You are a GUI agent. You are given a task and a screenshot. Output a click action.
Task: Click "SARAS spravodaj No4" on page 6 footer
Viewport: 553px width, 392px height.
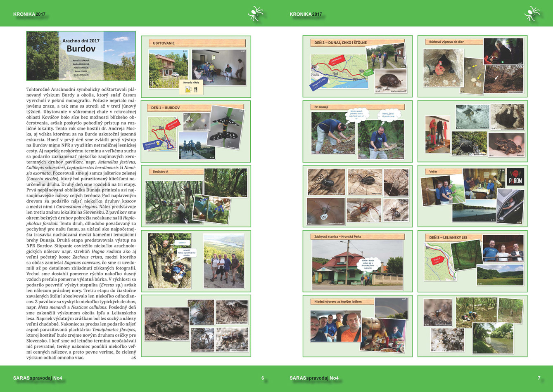click(x=38, y=378)
